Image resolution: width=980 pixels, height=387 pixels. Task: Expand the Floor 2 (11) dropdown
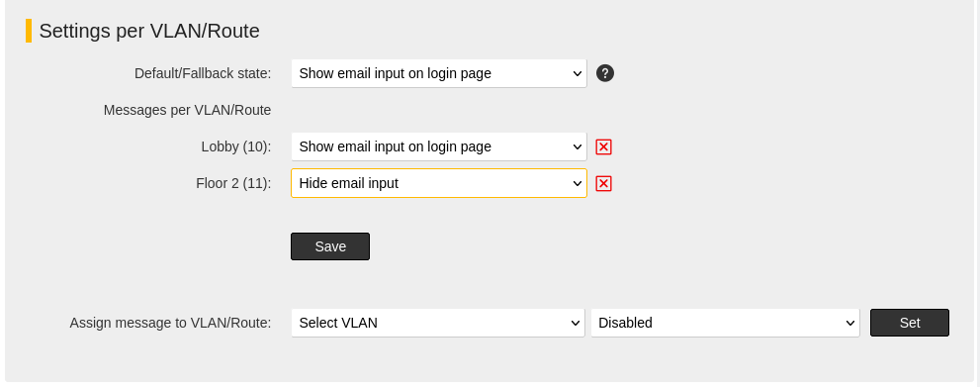pyautogui.click(x=439, y=183)
